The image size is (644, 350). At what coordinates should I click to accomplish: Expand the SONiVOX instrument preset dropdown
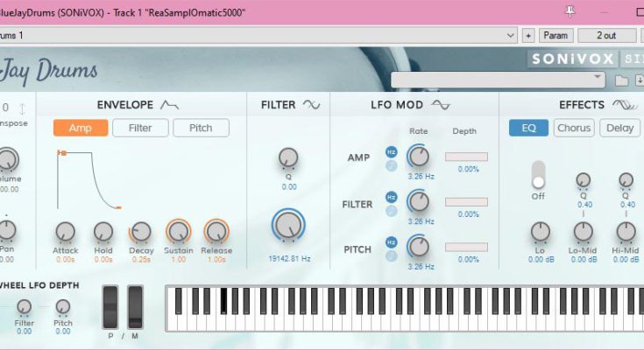(598, 80)
